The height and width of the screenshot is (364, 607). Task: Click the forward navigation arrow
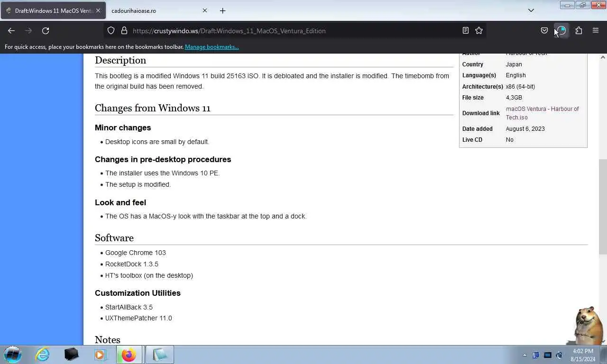click(x=28, y=31)
